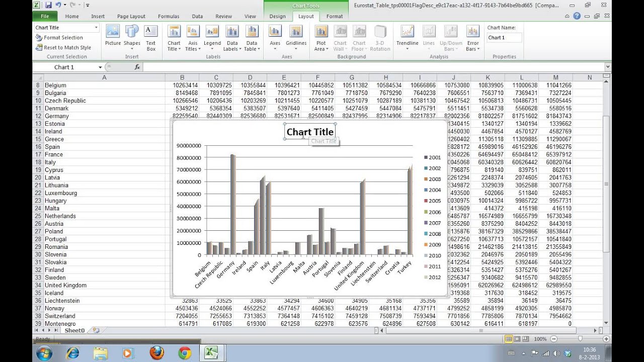
Task: Switch to the Formulas tab
Action: click(x=169, y=16)
